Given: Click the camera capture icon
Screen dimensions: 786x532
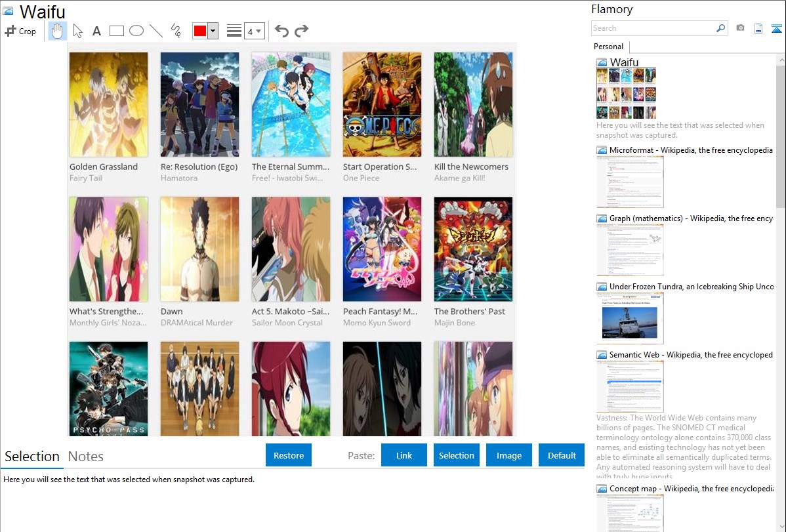Looking at the screenshot, I should point(740,28).
